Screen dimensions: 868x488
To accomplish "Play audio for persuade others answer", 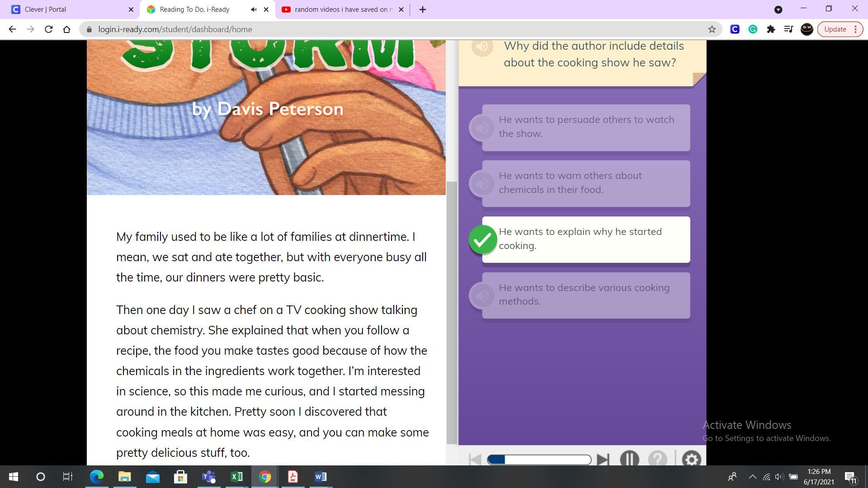I will [482, 128].
